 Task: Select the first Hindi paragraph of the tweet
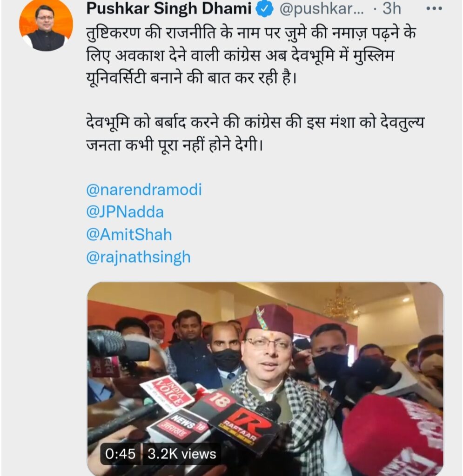pos(251,55)
